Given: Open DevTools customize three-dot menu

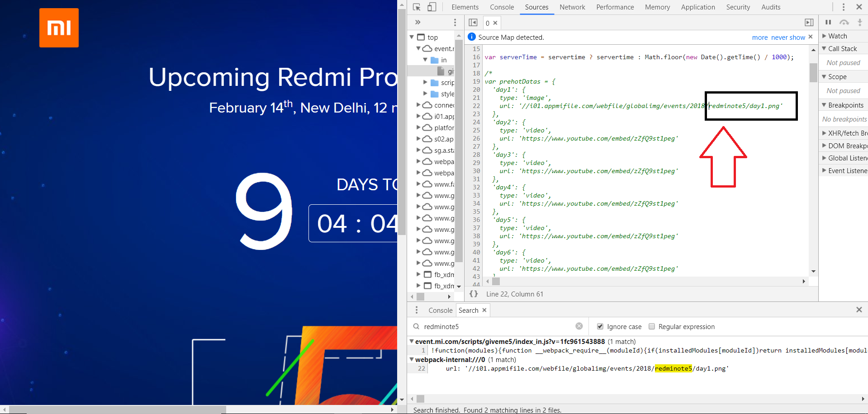Looking at the screenshot, I should (x=843, y=7).
